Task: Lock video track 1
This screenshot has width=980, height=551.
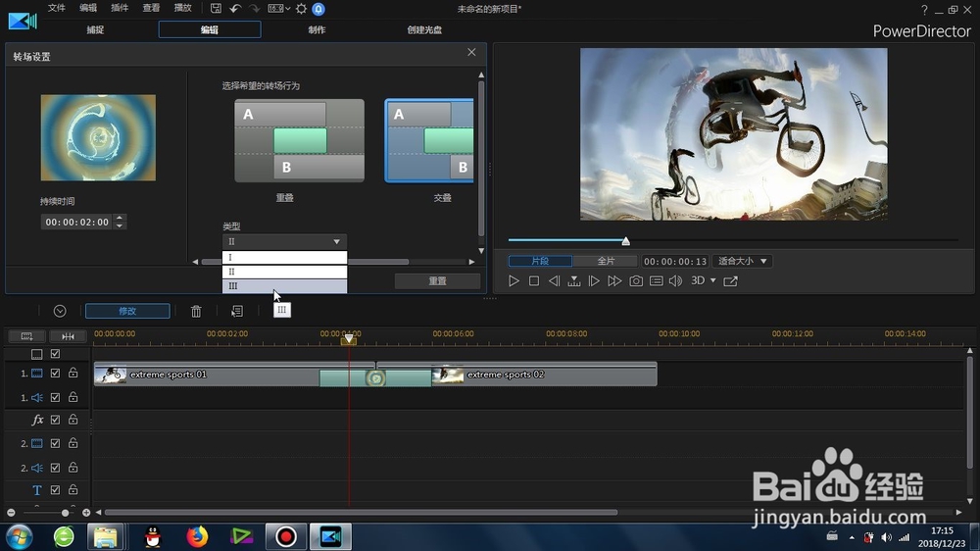Action: pyautogui.click(x=73, y=373)
